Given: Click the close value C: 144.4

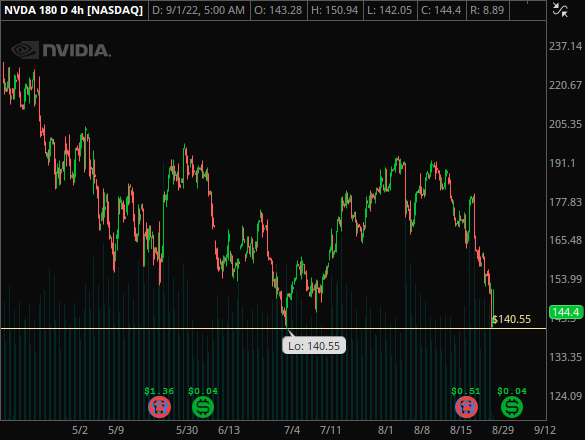Looking at the screenshot, I should (441, 10).
